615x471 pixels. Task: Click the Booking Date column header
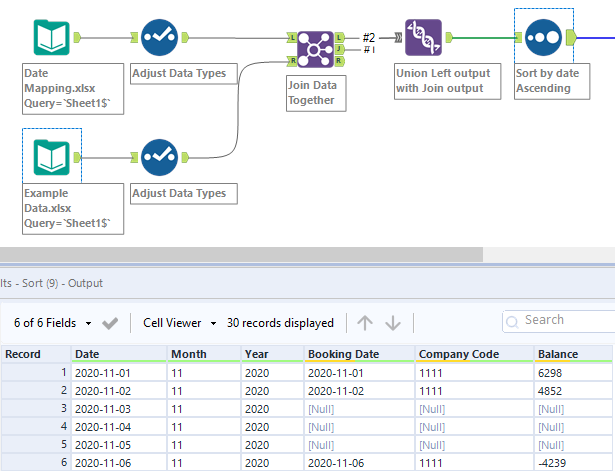pos(359,354)
